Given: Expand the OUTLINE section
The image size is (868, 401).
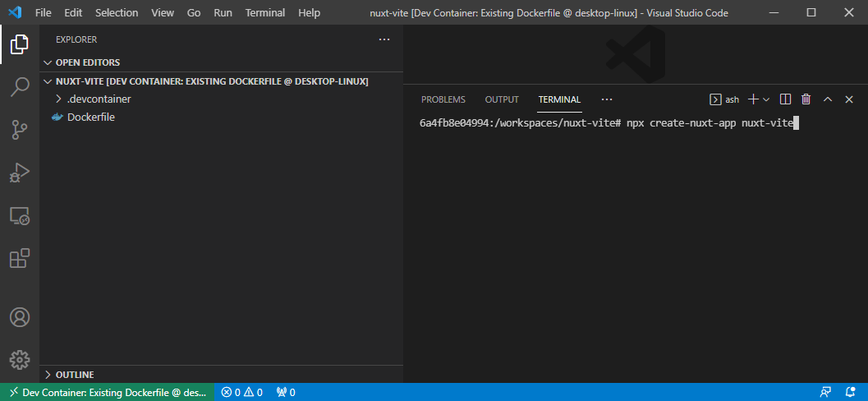Looking at the screenshot, I should tap(222, 375).
